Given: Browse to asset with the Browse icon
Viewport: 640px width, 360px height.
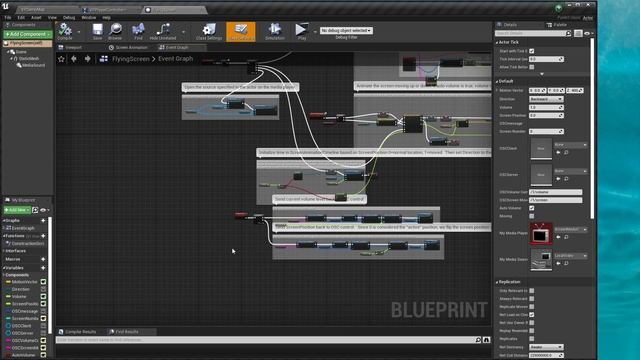Looking at the screenshot, I should (116, 31).
